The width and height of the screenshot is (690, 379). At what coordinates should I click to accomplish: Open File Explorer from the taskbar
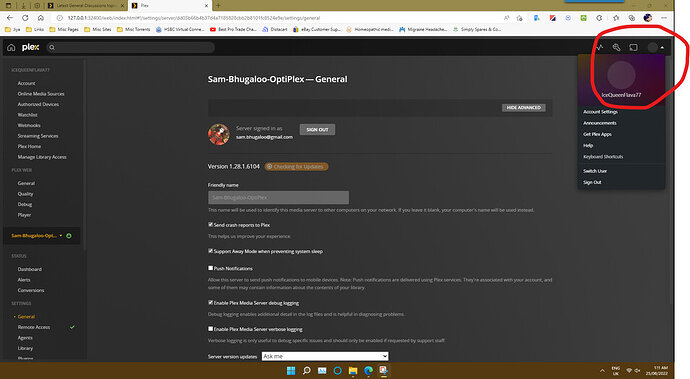tap(353, 371)
